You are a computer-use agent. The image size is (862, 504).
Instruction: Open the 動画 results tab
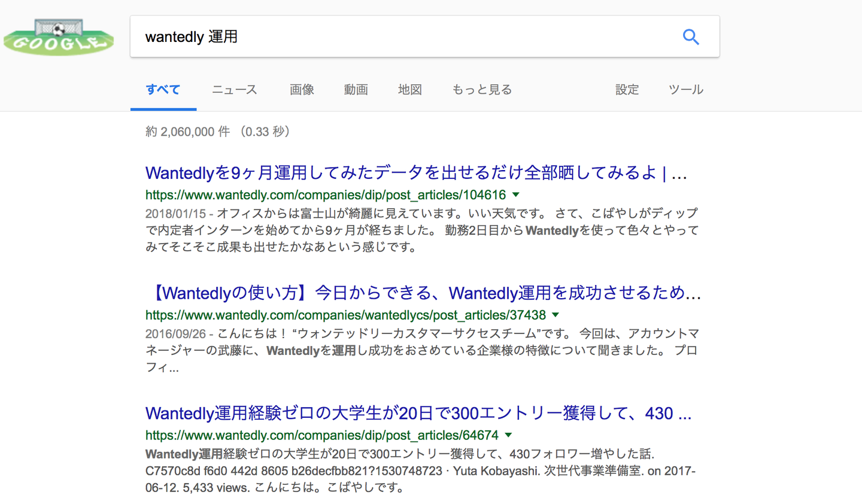tap(356, 90)
